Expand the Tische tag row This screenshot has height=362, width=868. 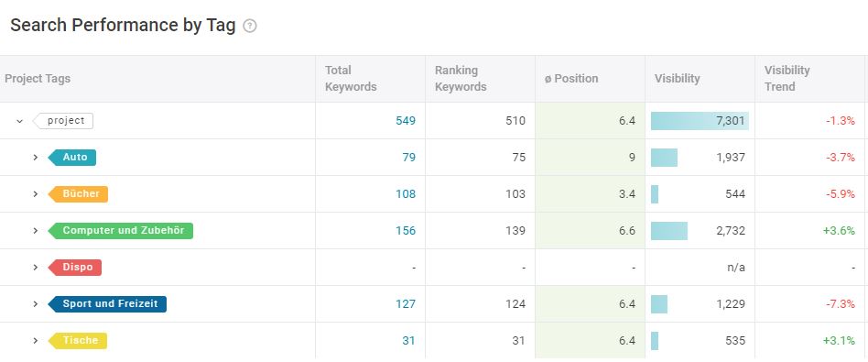[36, 340]
